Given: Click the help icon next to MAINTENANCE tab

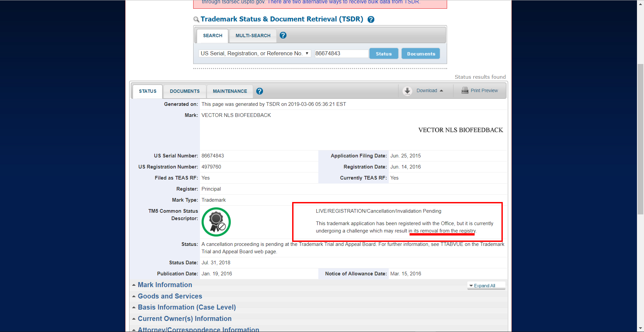Looking at the screenshot, I should click(259, 91).
